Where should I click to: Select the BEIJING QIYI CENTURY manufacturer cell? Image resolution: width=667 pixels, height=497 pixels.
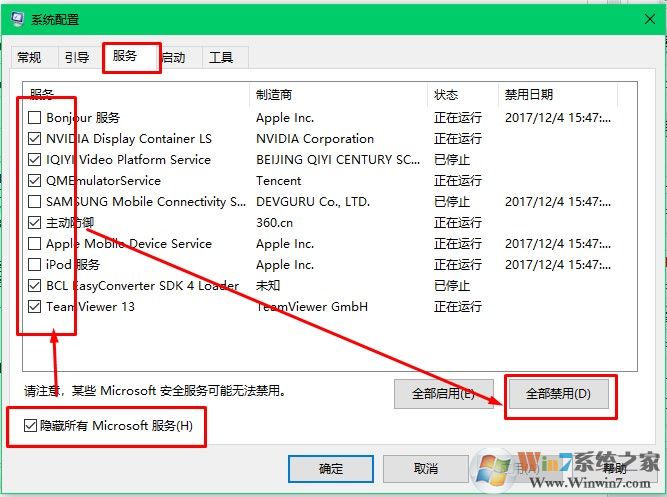(x=338, y=159)
